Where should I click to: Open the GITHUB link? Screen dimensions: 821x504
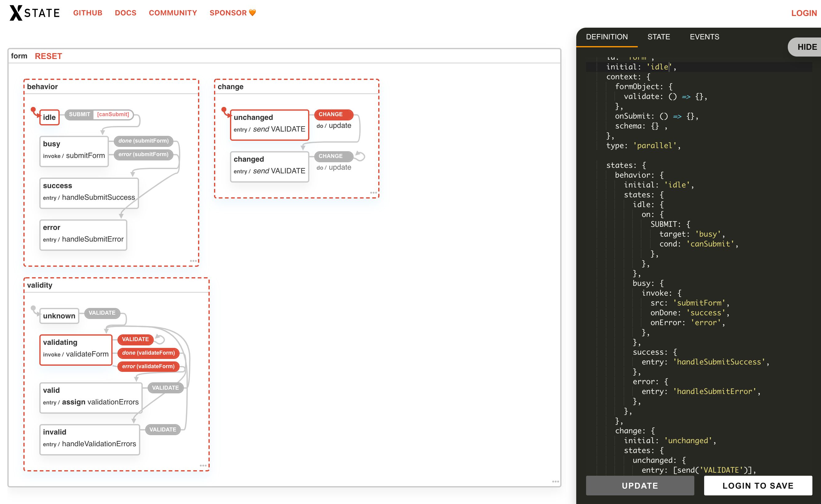click(x=88, y=13)
